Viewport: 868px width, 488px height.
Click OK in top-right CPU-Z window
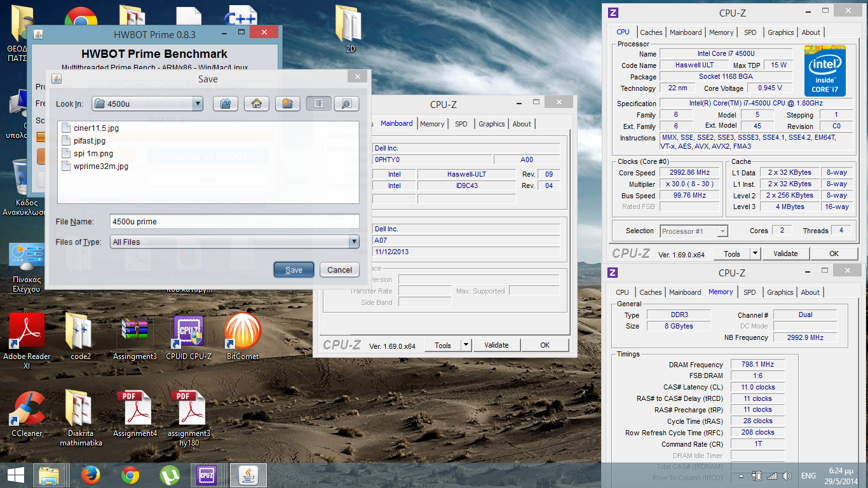click(834, 254)
